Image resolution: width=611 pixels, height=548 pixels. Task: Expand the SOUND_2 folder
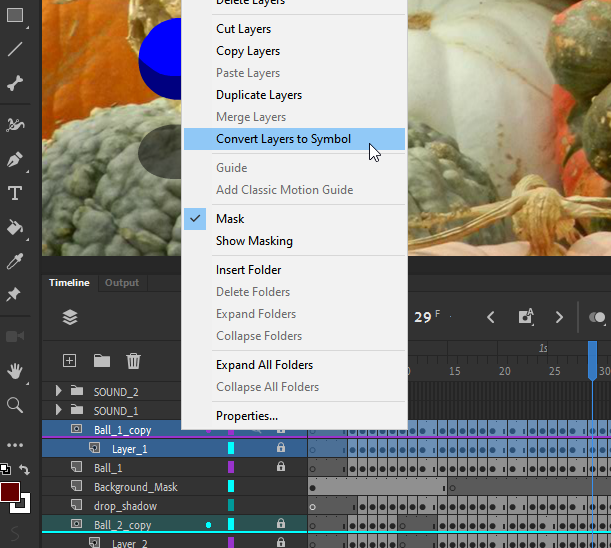click(x=58, y=391)
